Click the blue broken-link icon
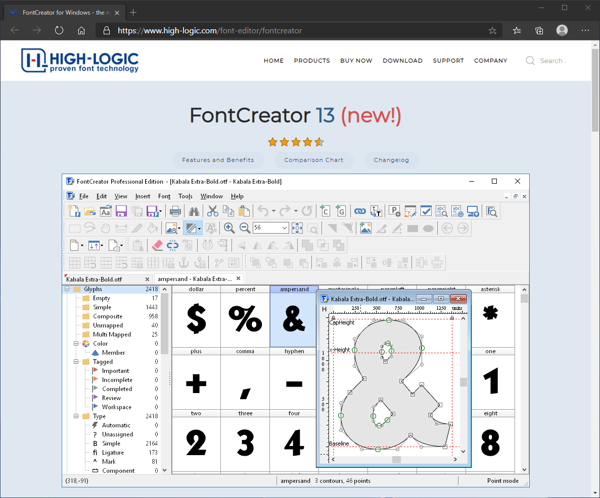This screenshot has height=498, width=600. pyautogui.click(x=173, y=245)
